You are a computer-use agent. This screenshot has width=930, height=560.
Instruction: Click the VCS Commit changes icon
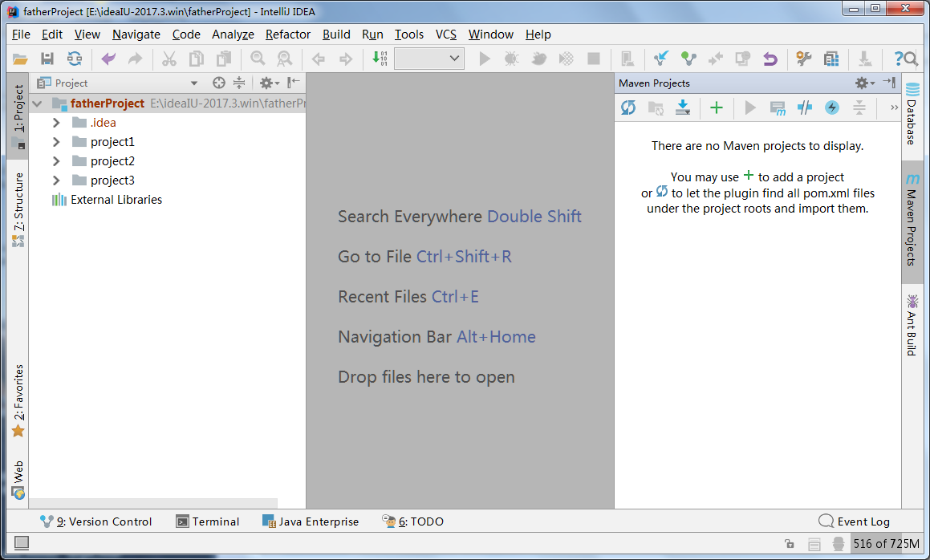688,59
